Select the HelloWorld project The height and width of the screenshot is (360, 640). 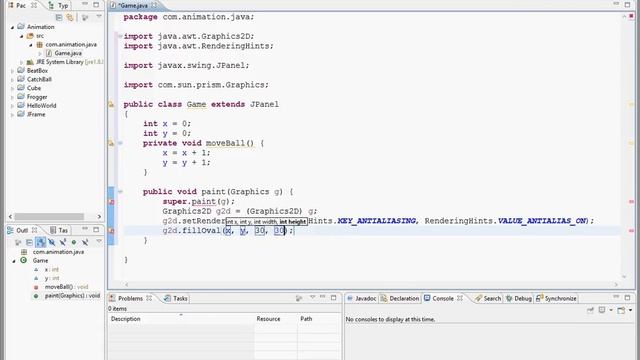pyautogui.click(x=41, y=105)
